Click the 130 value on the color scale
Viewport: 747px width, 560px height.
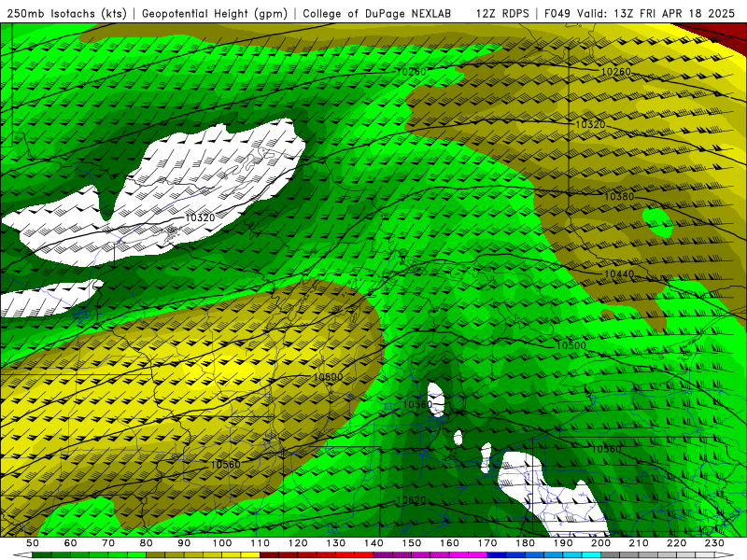336,543
